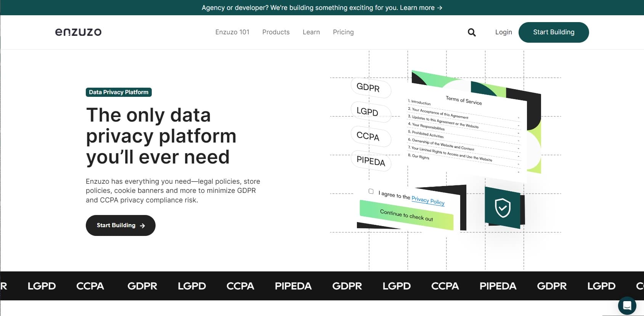Viewport: 644px width, 316px height.
Task: Click the shield checkmark icon
Action: tap(503, 208)
